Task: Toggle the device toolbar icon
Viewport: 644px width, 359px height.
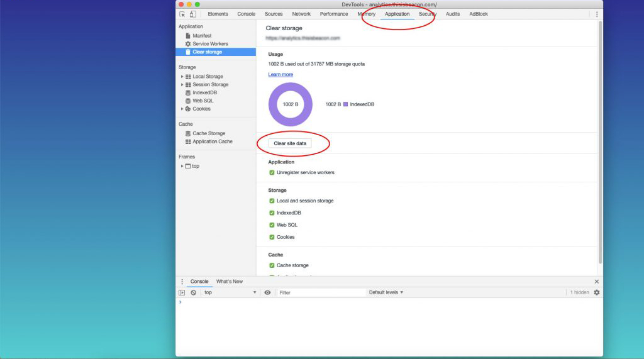Action: 192,14
